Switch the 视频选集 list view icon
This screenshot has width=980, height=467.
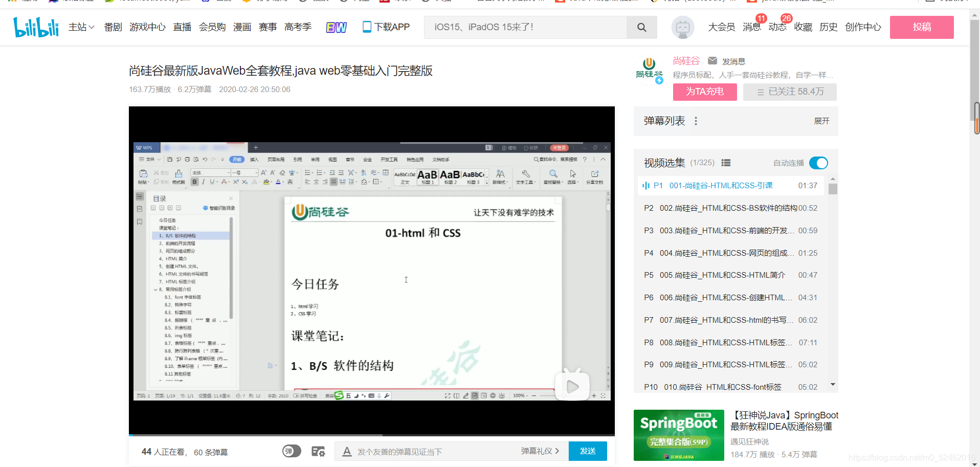(726, 163)
